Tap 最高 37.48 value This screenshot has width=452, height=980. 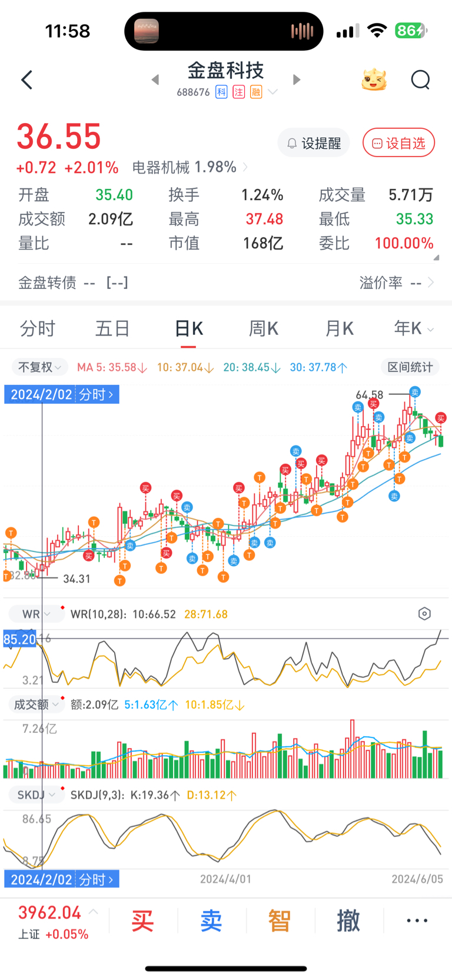tap(264, 219)
